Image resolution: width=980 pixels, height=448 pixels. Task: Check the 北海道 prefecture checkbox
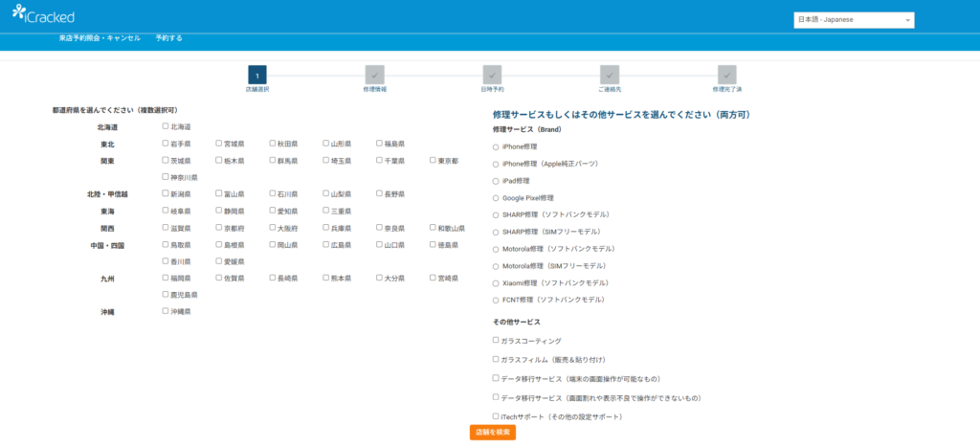click(166, 126)
